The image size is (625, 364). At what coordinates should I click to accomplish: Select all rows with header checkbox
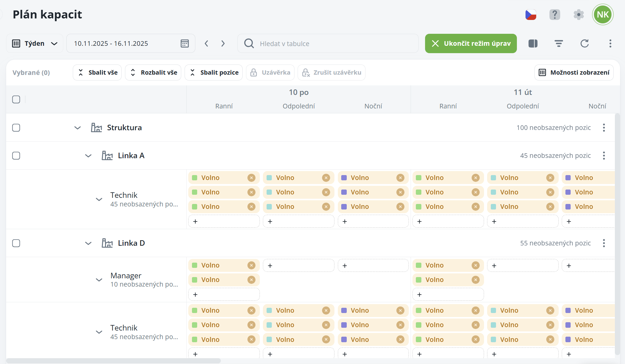(x=16, y=100)
